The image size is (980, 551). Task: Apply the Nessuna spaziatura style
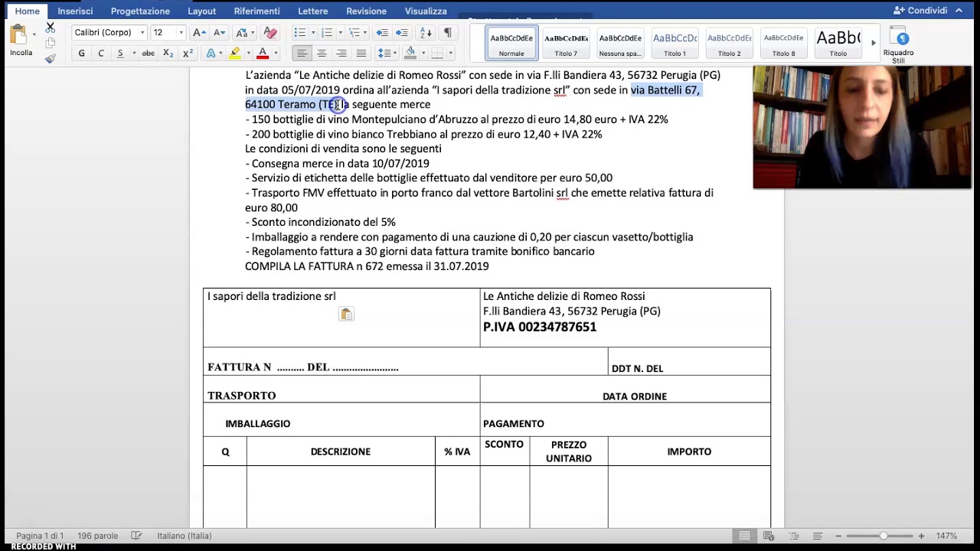tap(620, 43)
